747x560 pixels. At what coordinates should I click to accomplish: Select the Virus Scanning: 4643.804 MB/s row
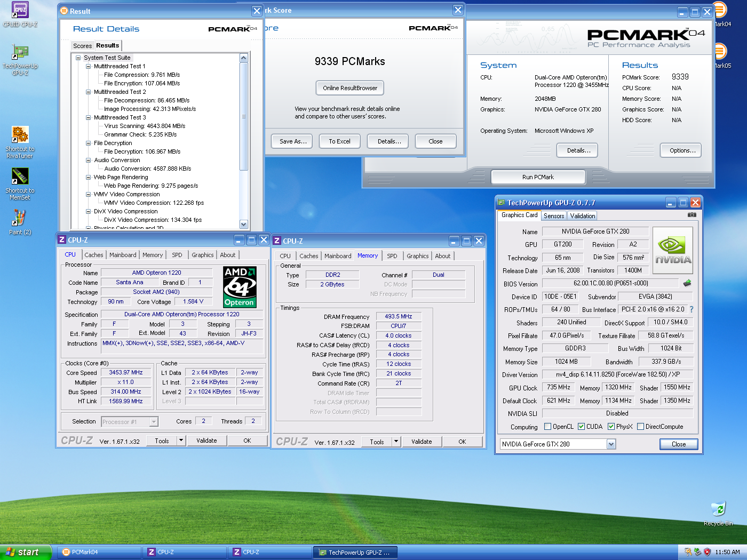click(145, 126)
